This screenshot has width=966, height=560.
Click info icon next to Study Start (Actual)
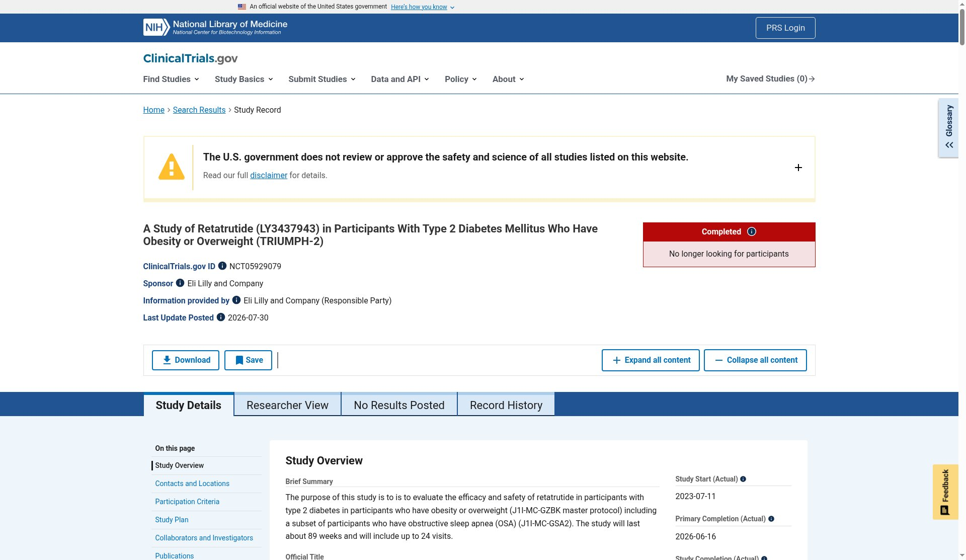(x=743, y=479)
